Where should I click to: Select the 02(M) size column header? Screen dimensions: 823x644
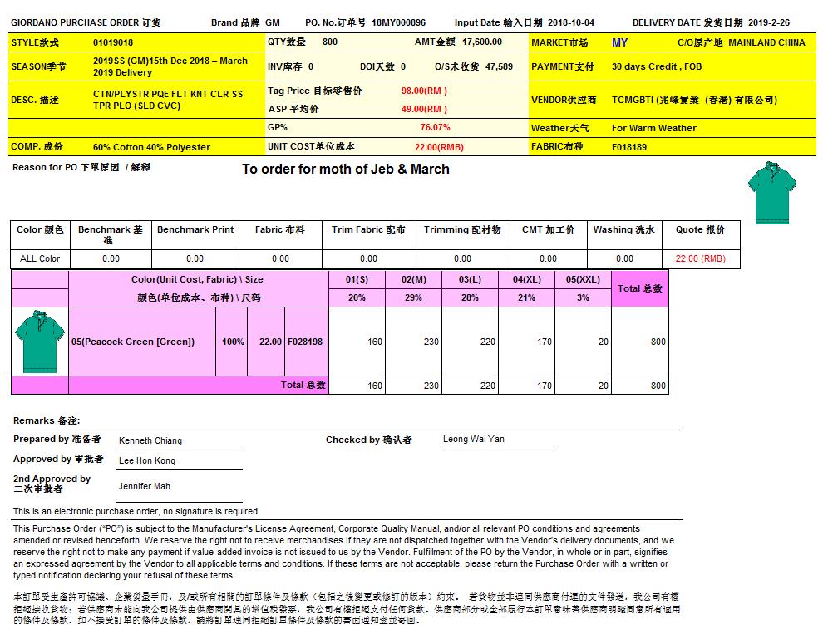point(413,280)
